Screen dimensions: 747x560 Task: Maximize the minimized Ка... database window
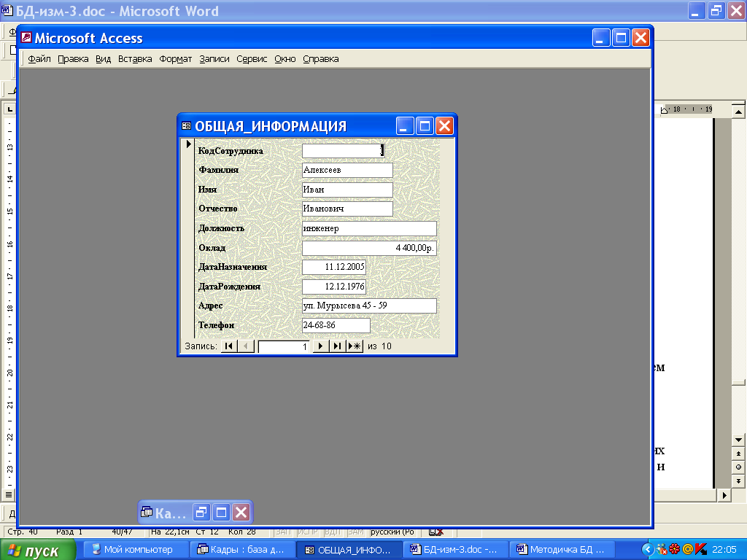point(221,513)
